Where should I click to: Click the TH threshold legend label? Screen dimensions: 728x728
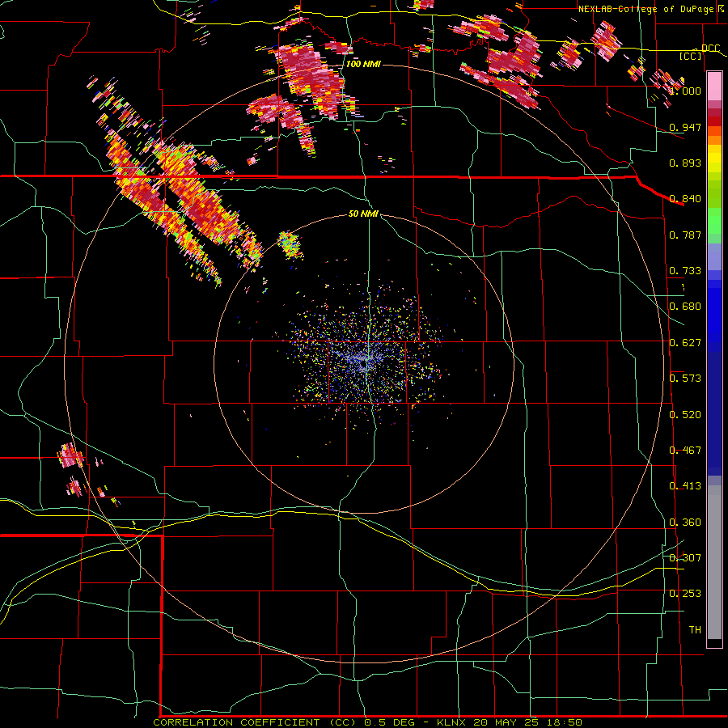pyautogui.click(x=695, y=629)
